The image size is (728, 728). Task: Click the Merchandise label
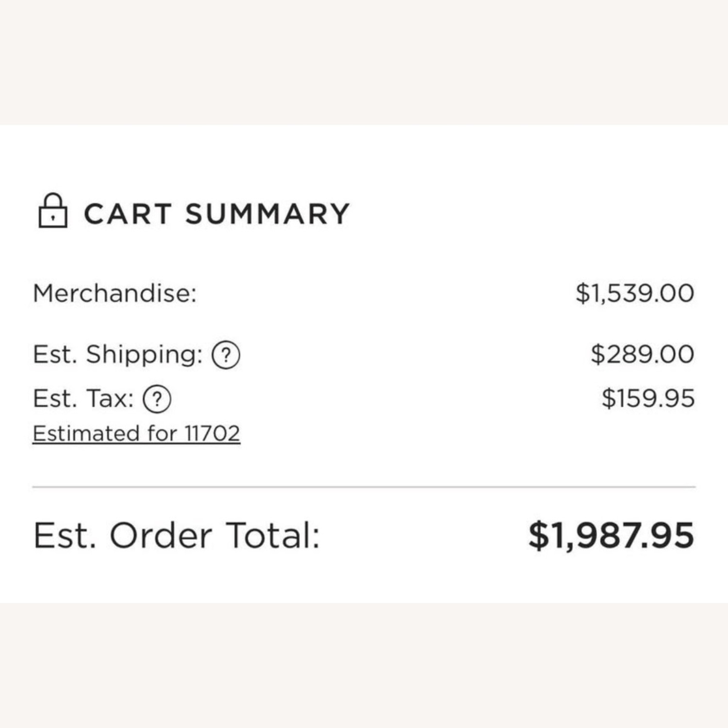(115, 293)
